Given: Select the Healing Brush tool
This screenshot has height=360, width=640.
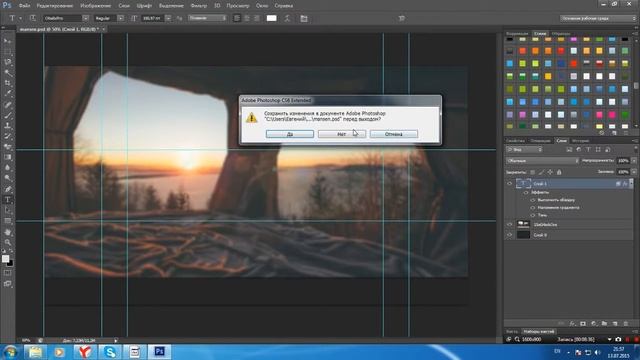Looking at the screenshot, I should pos(8,105).
